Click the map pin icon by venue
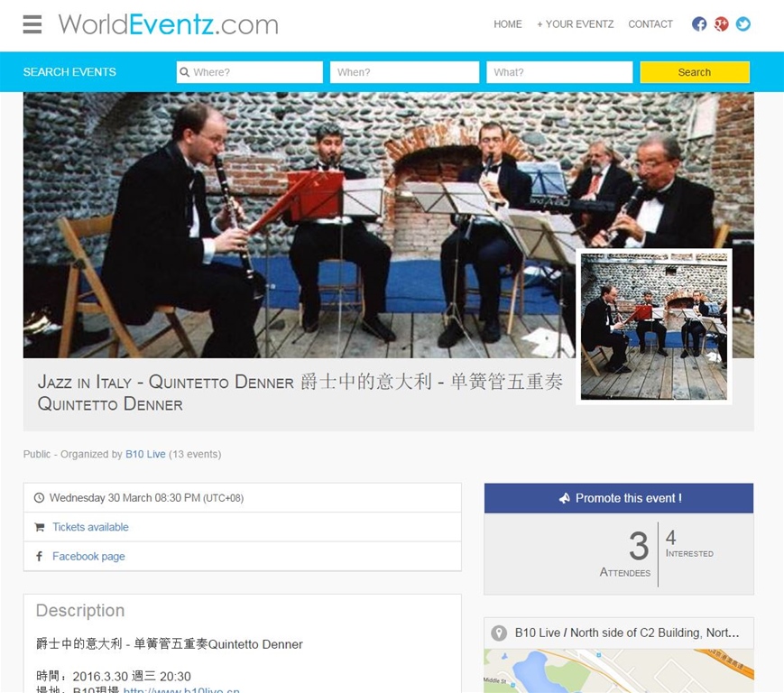Viewport: 784px width, 693px height. [499, 633]
